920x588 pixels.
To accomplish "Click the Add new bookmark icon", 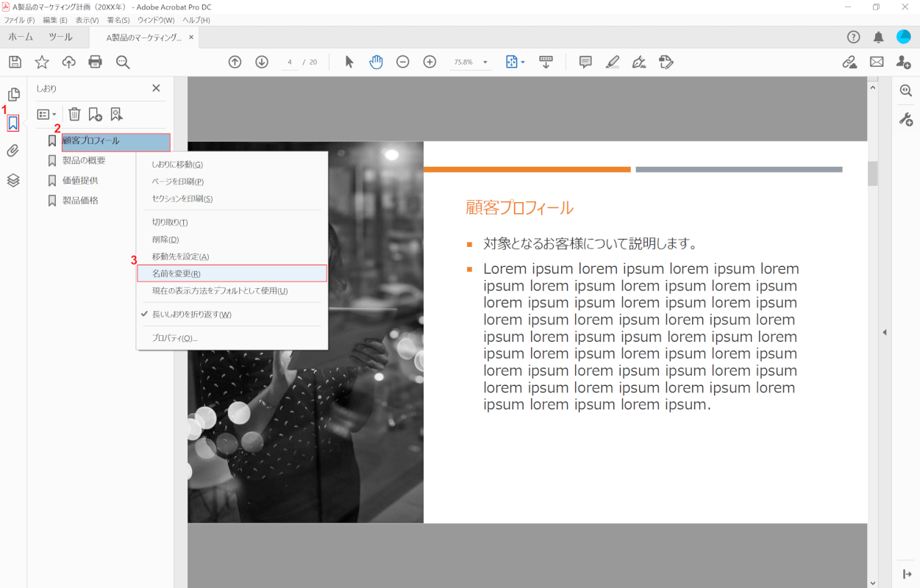I will coord(95,114).
